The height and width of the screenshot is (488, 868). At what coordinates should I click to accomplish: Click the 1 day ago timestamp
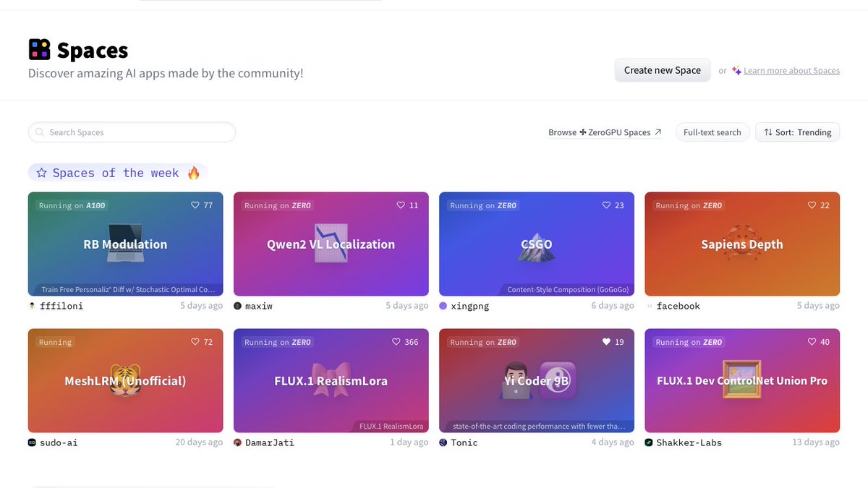tap(409, 442)
